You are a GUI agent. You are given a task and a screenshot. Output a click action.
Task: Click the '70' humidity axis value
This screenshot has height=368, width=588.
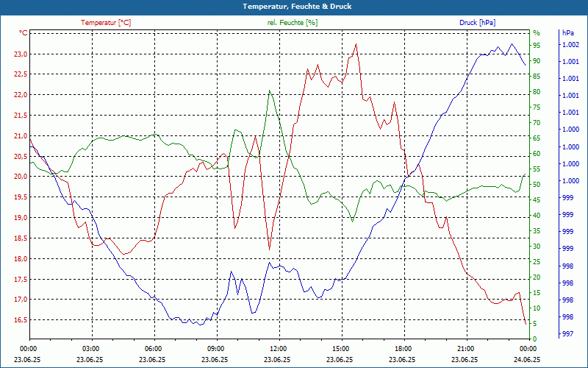point(537,123)
